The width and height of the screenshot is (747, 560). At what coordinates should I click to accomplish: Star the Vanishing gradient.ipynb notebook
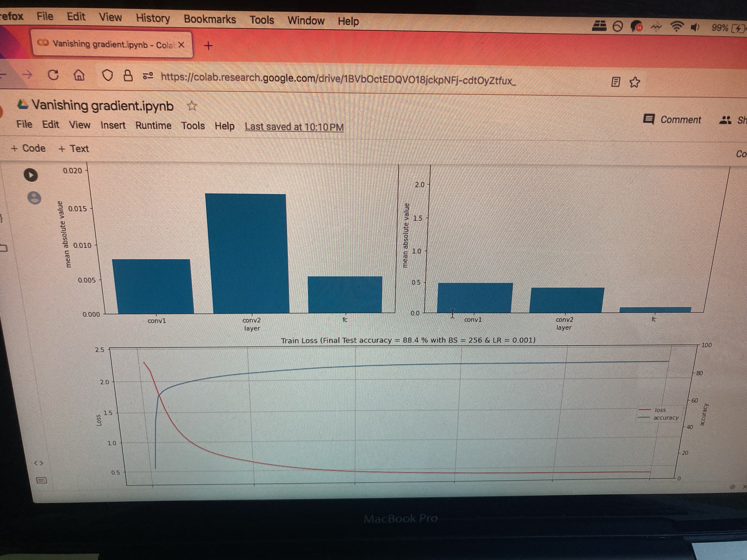(x=192, y=106)
